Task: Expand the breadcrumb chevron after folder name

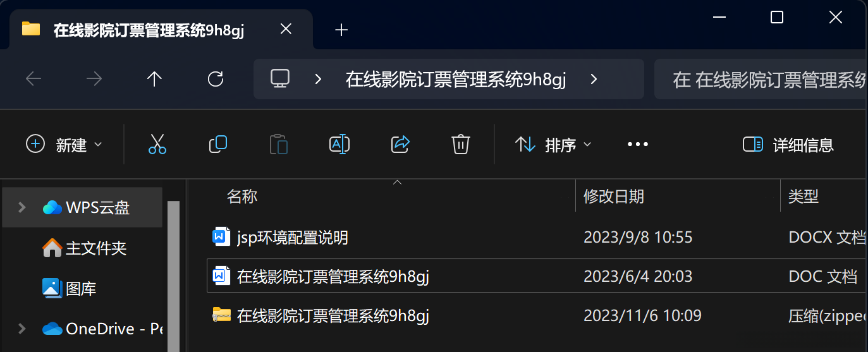Action: click(x=593, y=79)
